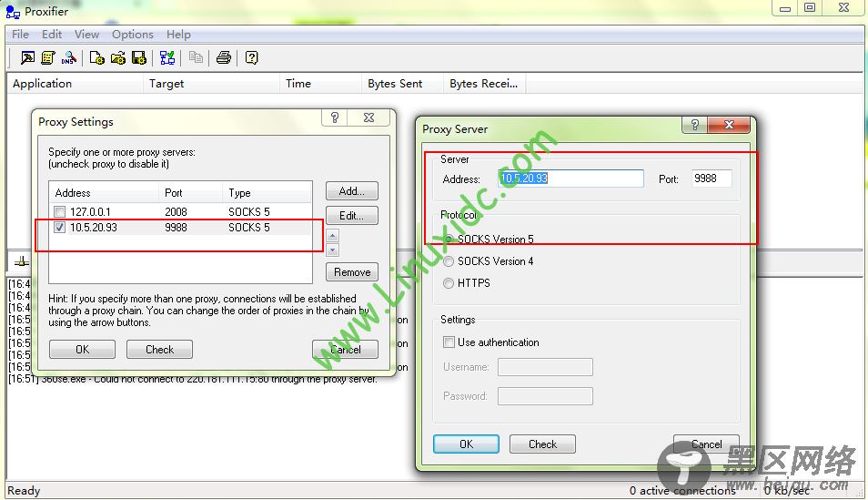Viewport: 868px width, 500px height.
Task: Close the Proxy Server dialog
Action: (729, 125)
